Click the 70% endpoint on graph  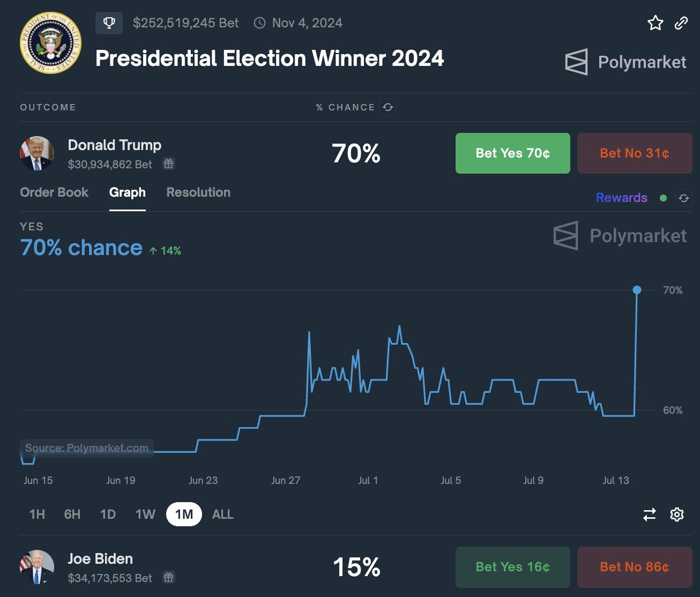pos(637,290)
